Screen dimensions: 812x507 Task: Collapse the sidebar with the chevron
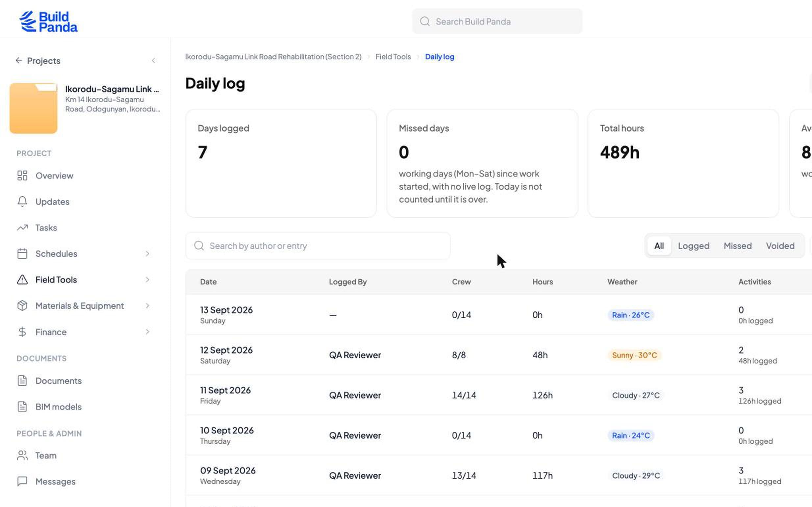(x=154, y=60)
